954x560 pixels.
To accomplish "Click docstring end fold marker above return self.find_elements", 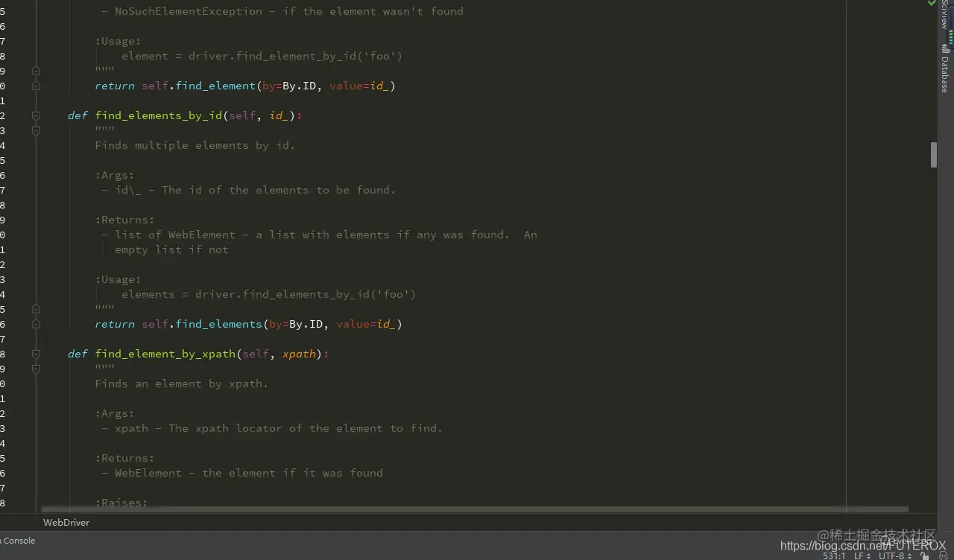I will coord(36,309).
